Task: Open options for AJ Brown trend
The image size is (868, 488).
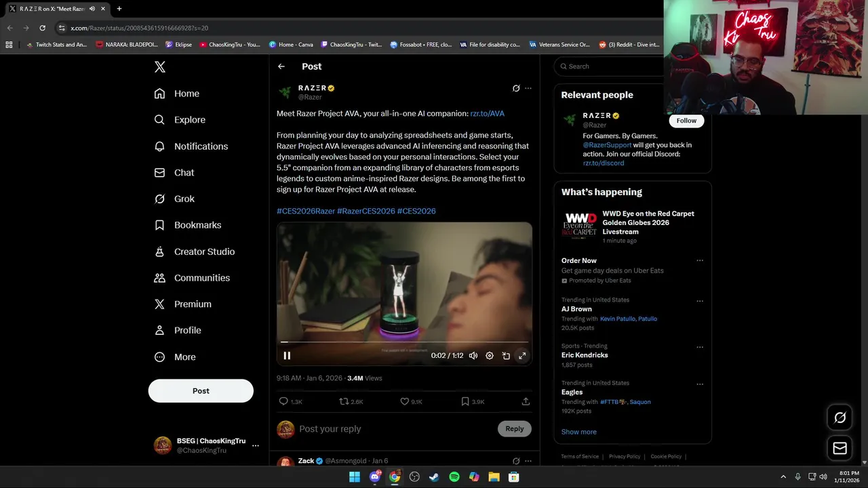Action: [700, 302]
